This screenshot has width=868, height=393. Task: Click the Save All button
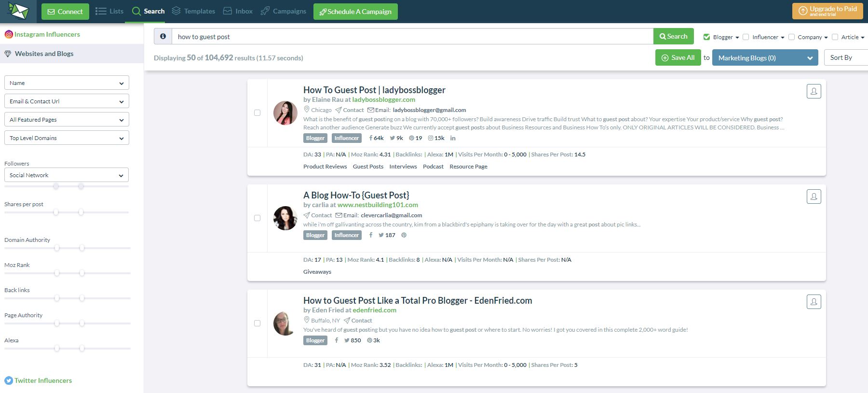(678, 57)
